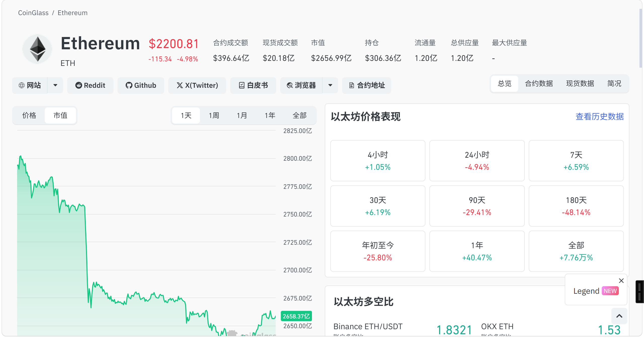644x338 pixels.
Task: Open the 浏览器 explorer button
Action: (x=301, y=85)
